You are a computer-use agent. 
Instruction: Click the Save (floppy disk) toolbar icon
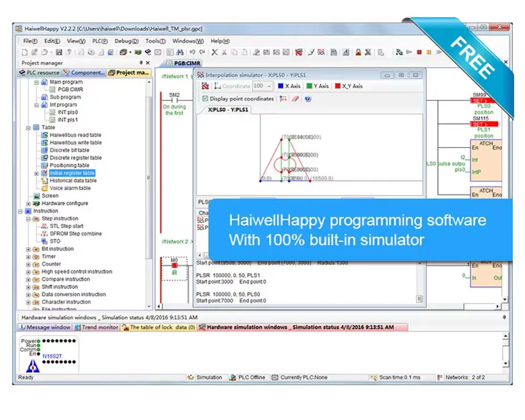59,52
